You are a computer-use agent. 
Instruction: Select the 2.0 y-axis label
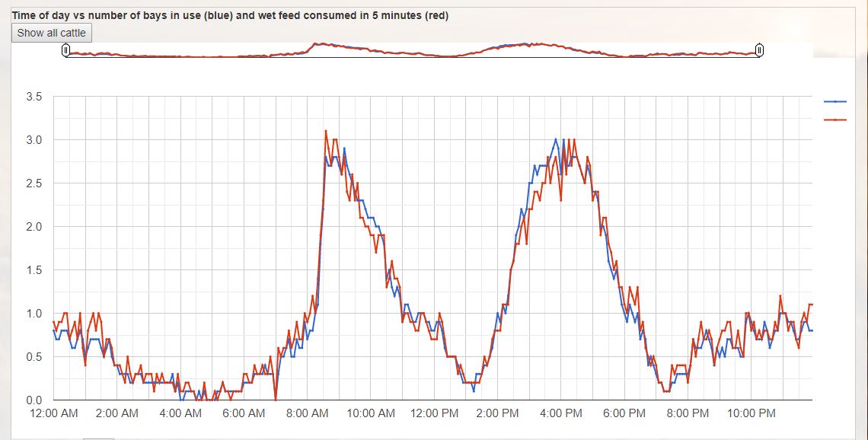point(34,227)
